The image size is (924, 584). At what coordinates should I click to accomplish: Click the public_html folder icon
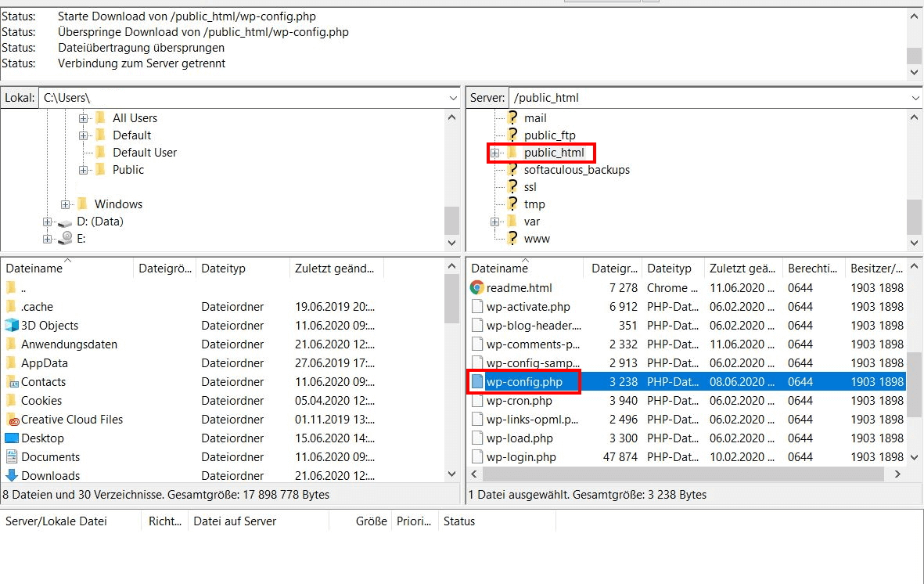[x=512, y=152]
